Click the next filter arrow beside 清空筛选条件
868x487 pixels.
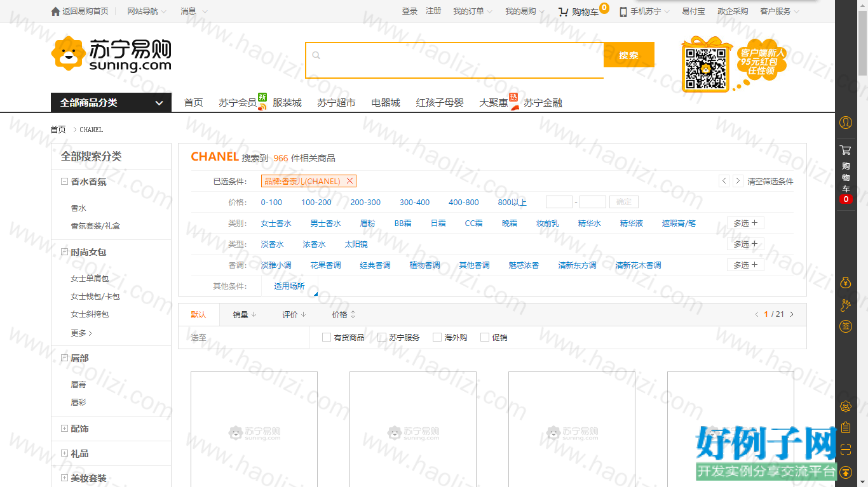[738, 181]
